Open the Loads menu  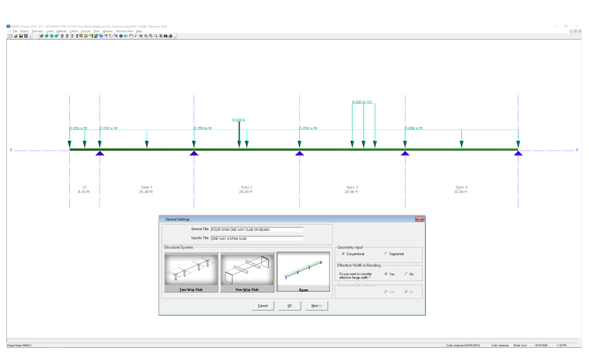coord(50,31)
